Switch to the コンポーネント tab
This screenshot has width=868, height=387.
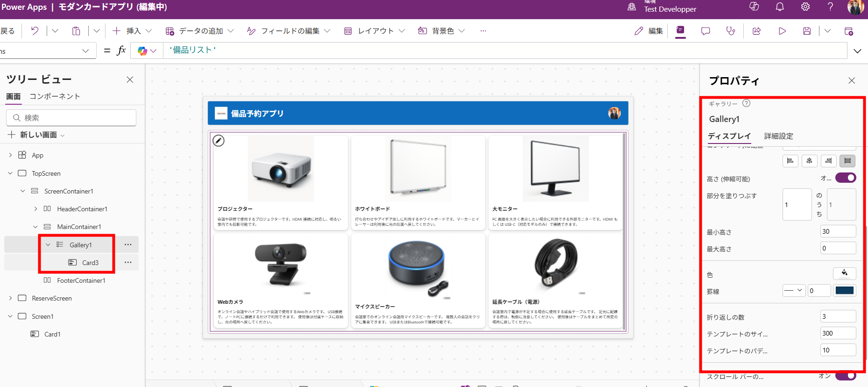pos(55,96)
